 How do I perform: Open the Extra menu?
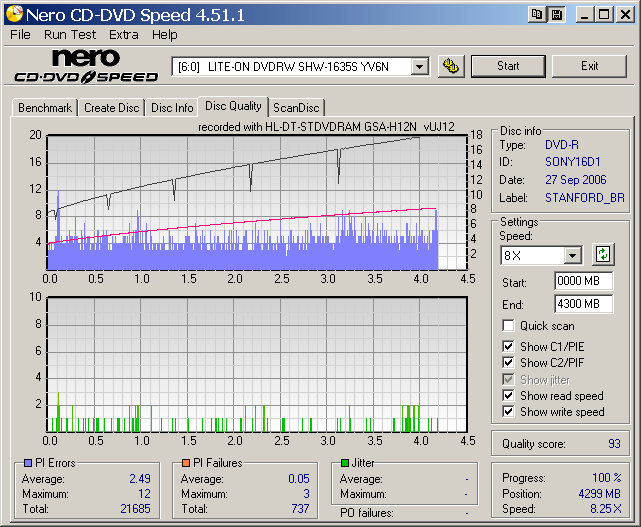(x=123, y=35)
